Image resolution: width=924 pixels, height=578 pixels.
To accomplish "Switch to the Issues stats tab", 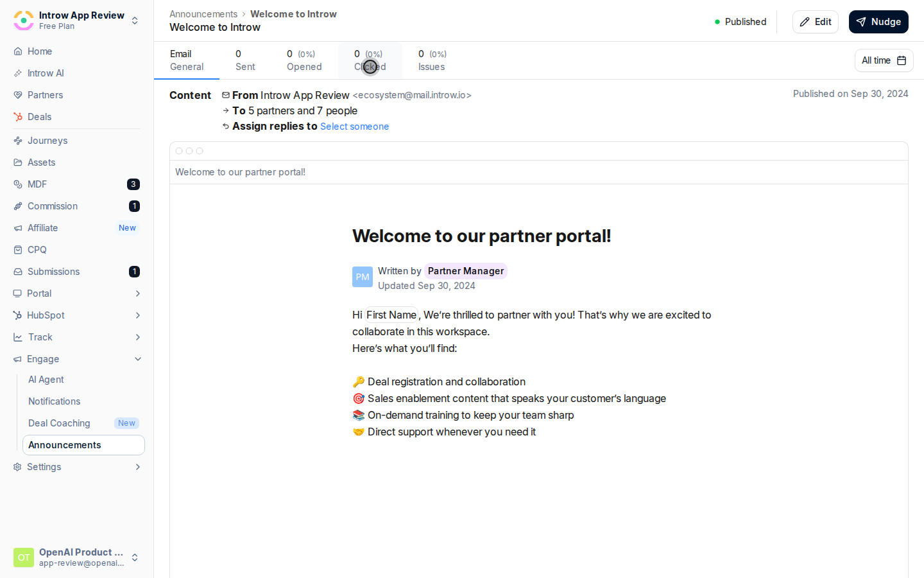I will click(432, 60).
